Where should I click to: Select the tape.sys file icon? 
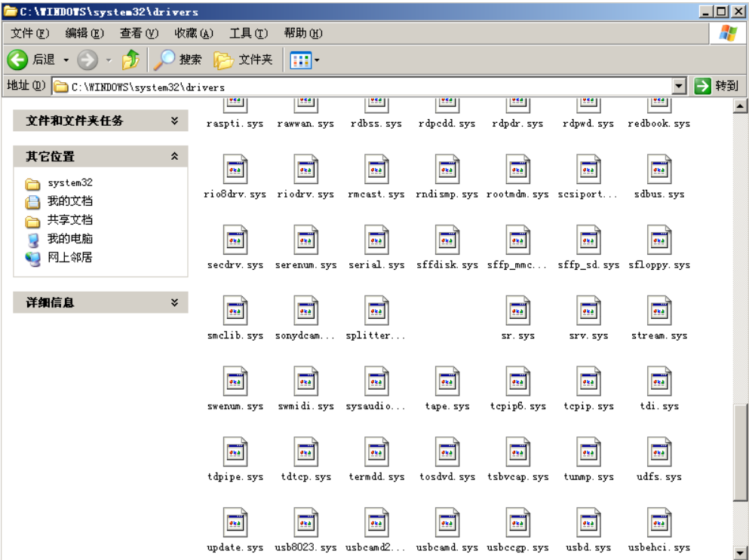click(x=447, y=381)
